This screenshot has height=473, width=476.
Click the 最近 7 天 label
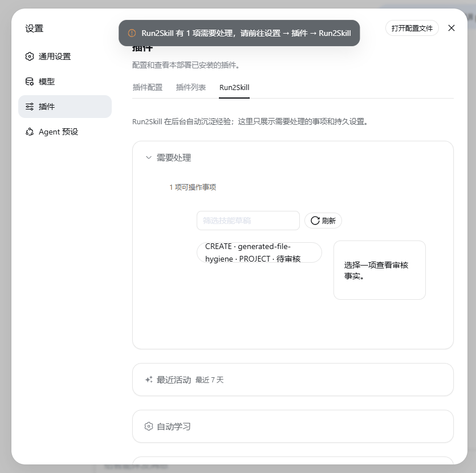click(x=209, y=380)
